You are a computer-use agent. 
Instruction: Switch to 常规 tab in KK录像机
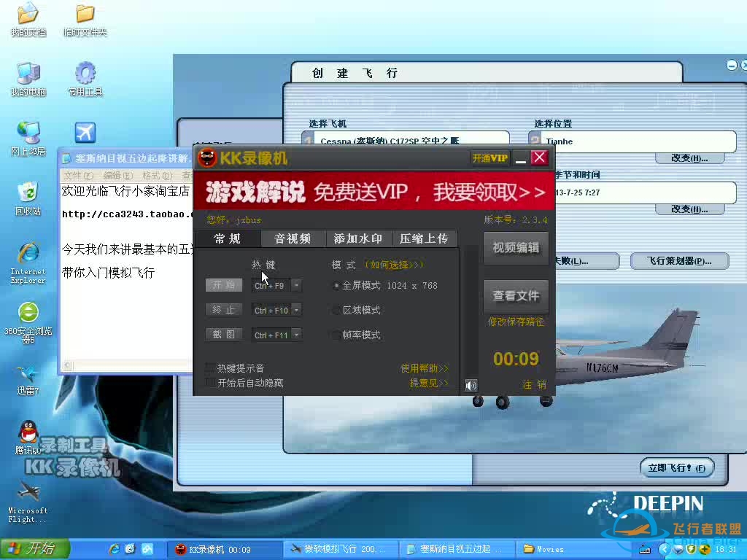228,238
